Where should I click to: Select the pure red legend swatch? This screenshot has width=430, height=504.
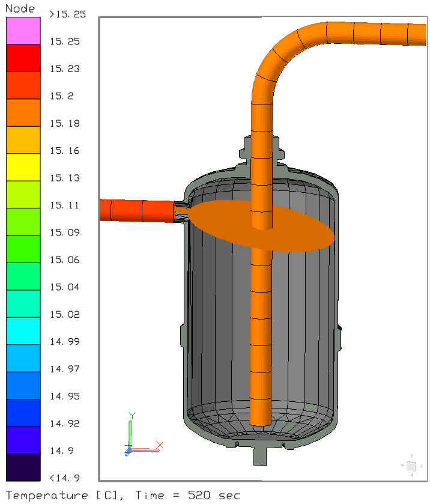coord(23,58)
